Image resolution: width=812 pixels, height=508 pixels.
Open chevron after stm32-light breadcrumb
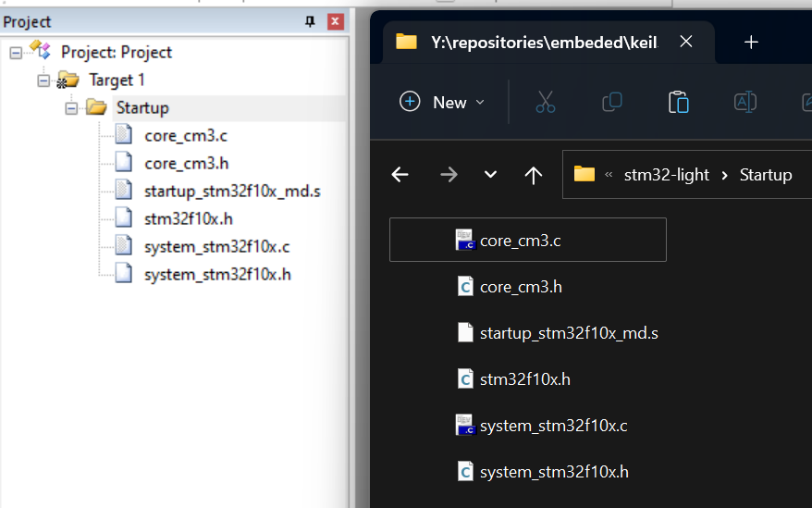pyautogui.click(x=724, y=175)
